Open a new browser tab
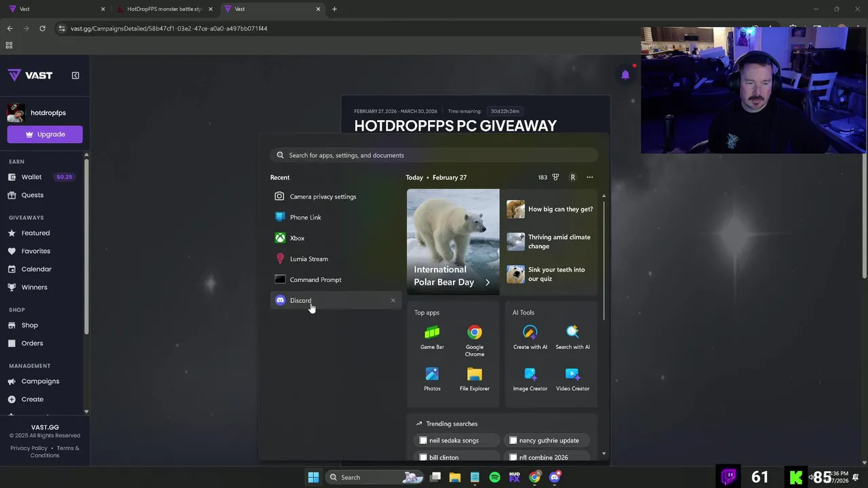Image resolution: width=868 pixels, height=488 pixels. coord(334,9)
